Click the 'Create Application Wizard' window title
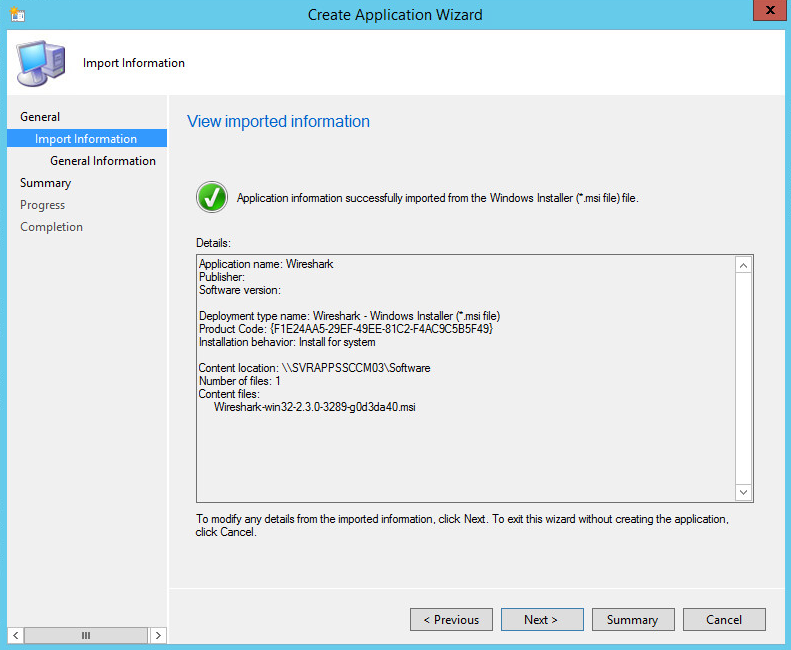Viewport: 791px width, 650px height. click(x=395, y=15)
